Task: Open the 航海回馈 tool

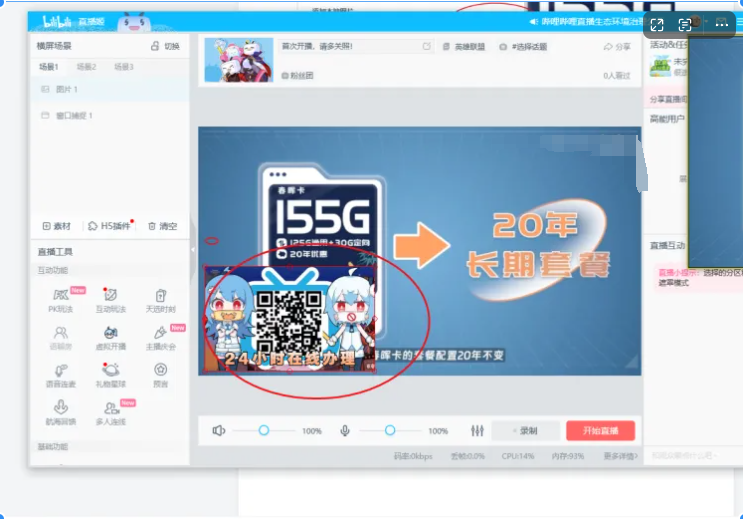Action: click(x=61, y=412)
